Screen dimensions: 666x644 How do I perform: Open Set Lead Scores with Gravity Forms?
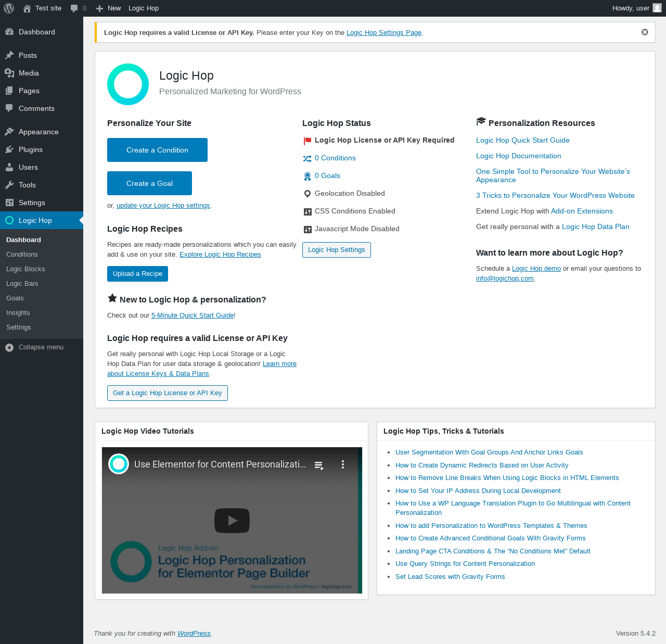pyautogui.click(x=450, y=577)
